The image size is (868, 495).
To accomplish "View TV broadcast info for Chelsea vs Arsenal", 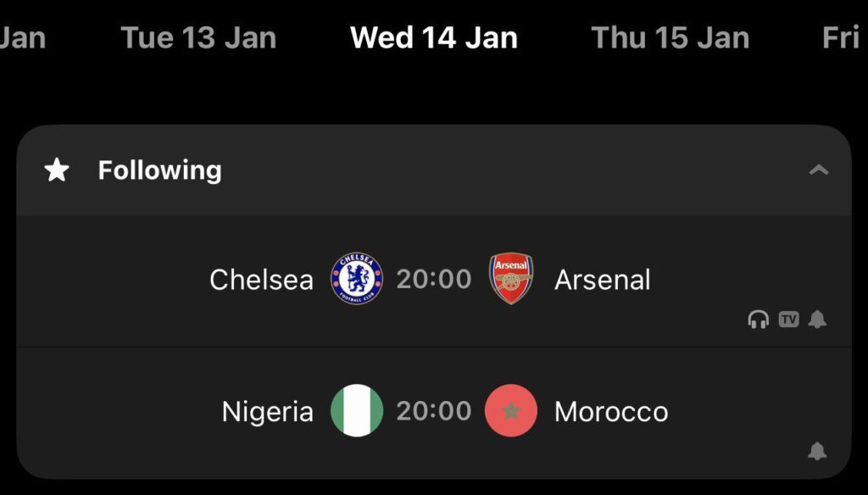I will 788,320.
